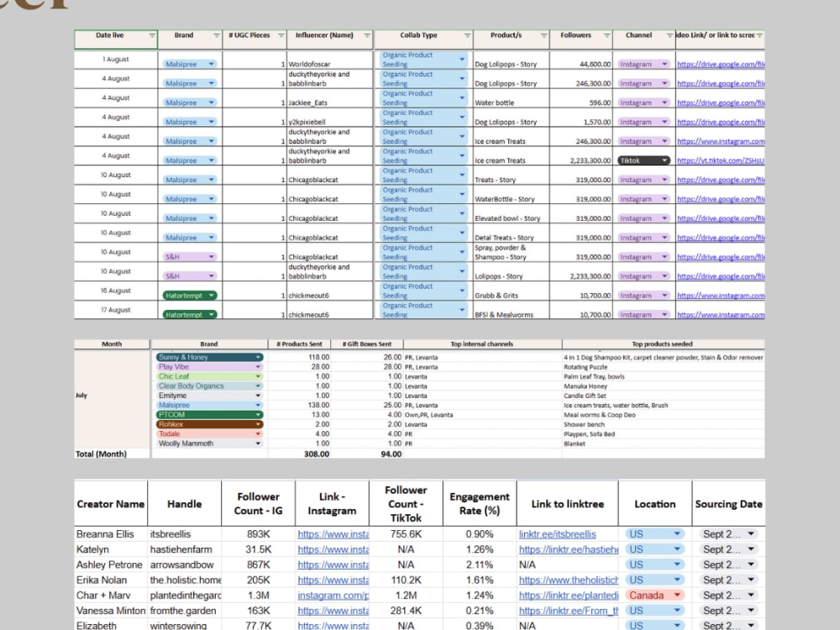840x630 pixels.
Task: Open the Hatortempt dropdown for Grubb & Grits
Action: [x=211, y=295]
